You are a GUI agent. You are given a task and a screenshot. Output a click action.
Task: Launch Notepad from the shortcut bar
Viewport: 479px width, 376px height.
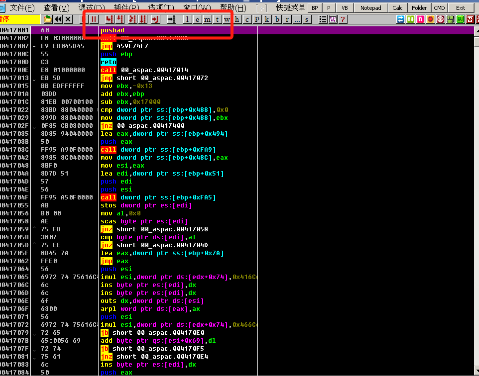(370, 8)
